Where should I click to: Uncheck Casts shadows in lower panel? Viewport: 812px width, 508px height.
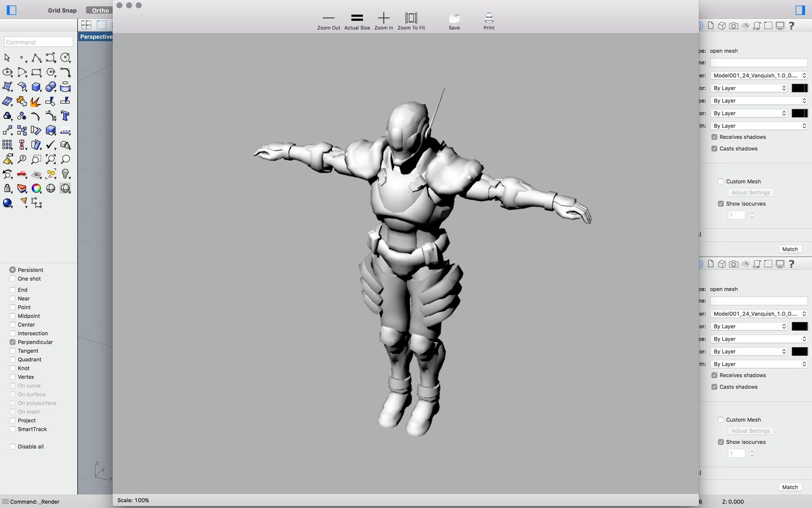tap(714, 387)
